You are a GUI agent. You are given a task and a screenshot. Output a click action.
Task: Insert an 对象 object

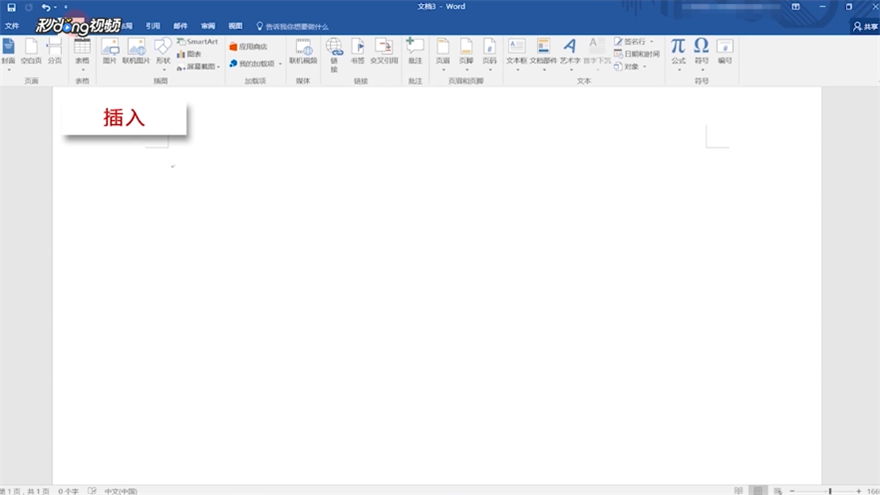626,66
